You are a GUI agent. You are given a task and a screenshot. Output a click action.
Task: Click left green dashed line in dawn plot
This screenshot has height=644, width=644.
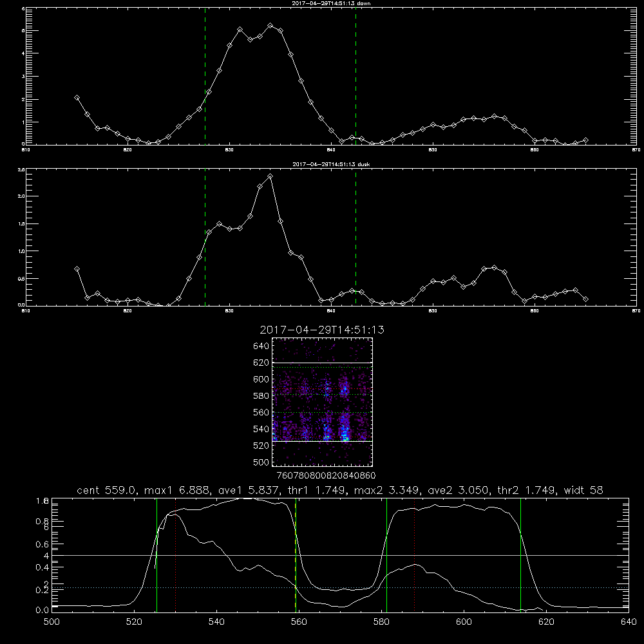coord(205,76)
